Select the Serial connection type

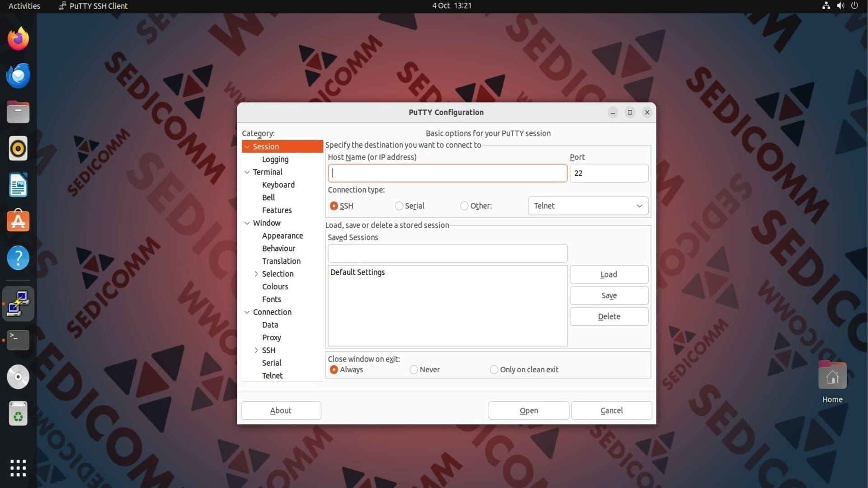point(399,206)
